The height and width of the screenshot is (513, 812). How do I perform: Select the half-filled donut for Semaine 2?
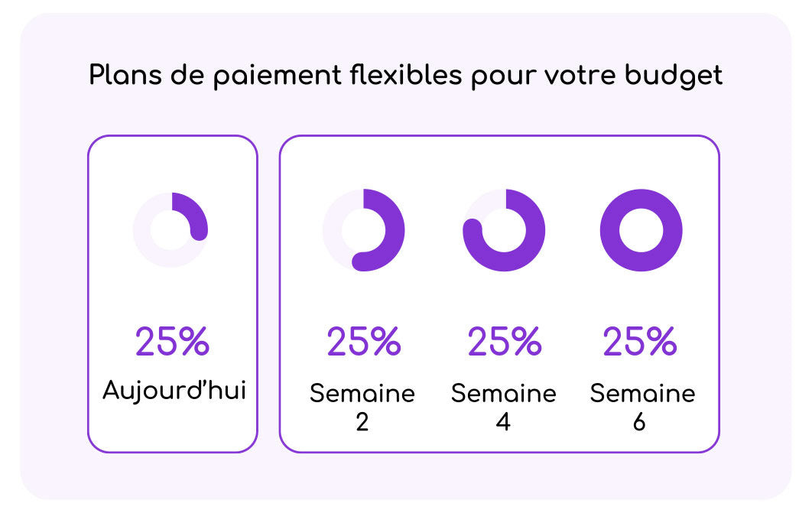click(363, 229)
